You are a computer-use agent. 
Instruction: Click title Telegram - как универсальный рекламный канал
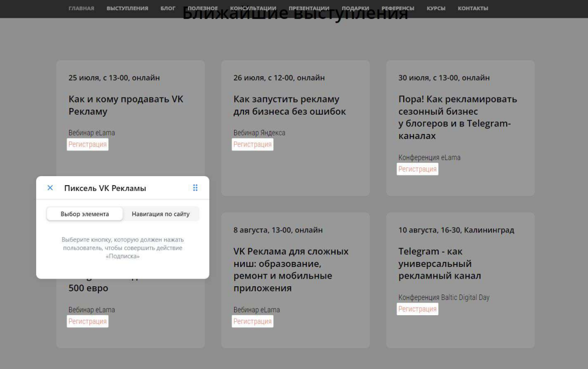(x=440, y=263)
